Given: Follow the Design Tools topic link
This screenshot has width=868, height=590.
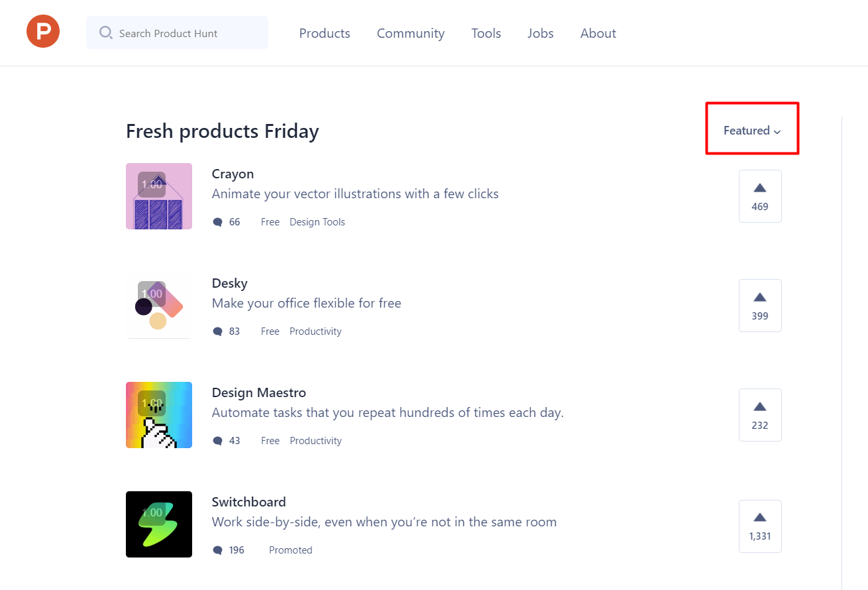Looking at the screenshot, I should (x=317, y=222).
